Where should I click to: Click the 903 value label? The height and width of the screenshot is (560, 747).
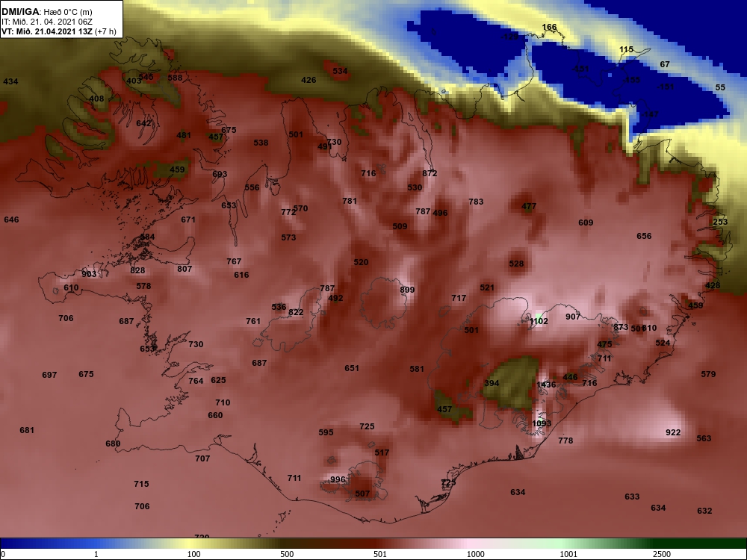pyautogui.click(x=89, y=274)
